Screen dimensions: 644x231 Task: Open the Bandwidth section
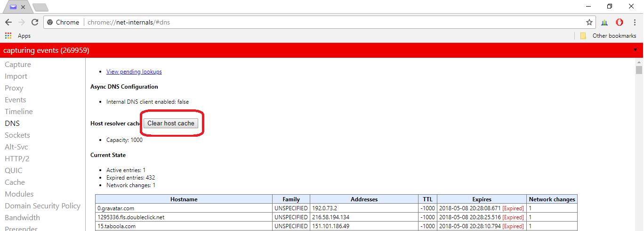tap(23, 218)
